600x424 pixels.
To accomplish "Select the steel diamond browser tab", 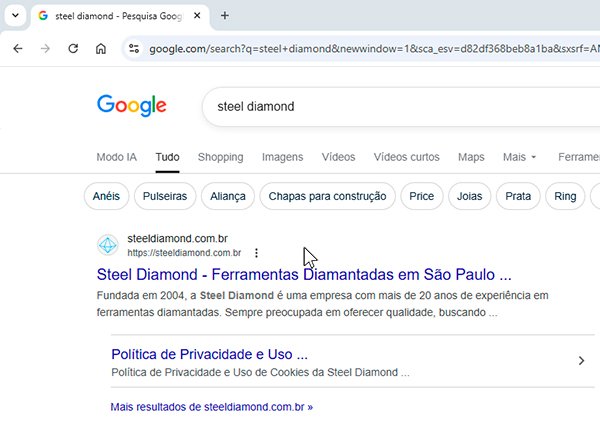I will pyautogui.click(x=119, y=16).
